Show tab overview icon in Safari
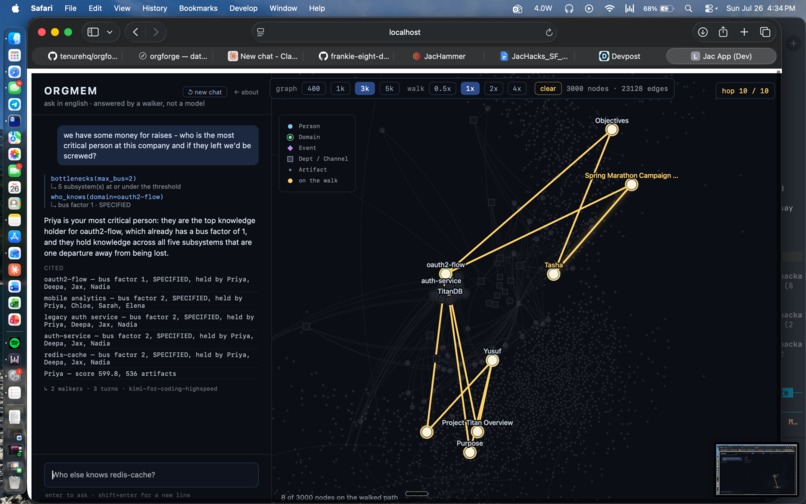This screenshot has width=806, height=504. [765, 32]
